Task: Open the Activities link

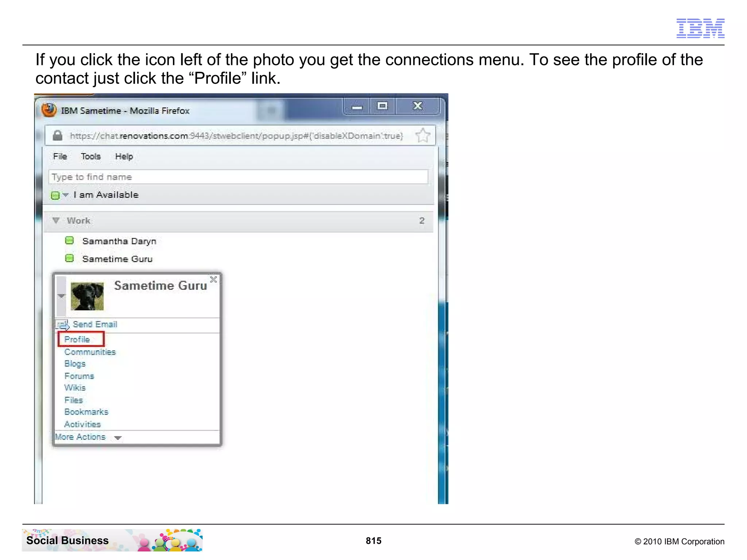Action: [x=82, y=424]
